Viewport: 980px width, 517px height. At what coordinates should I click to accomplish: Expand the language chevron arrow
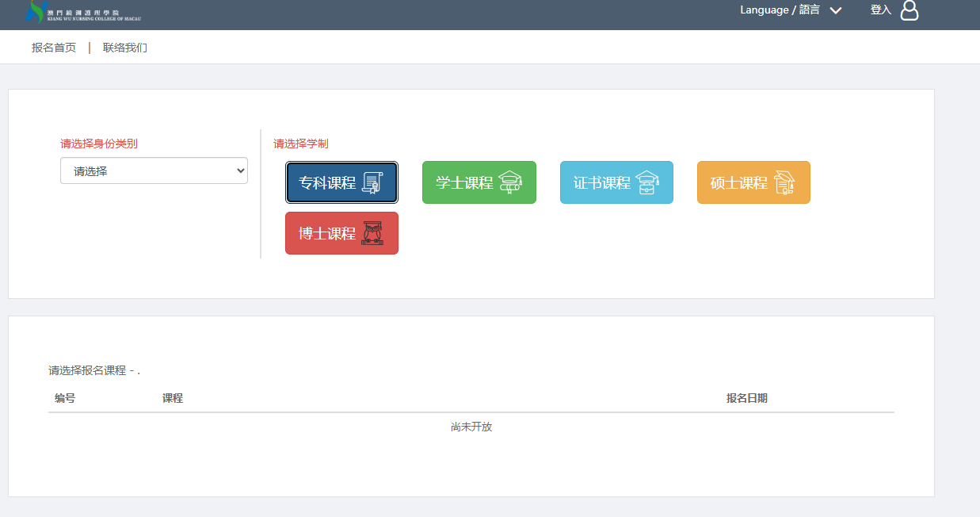click(x=835, y=10)
